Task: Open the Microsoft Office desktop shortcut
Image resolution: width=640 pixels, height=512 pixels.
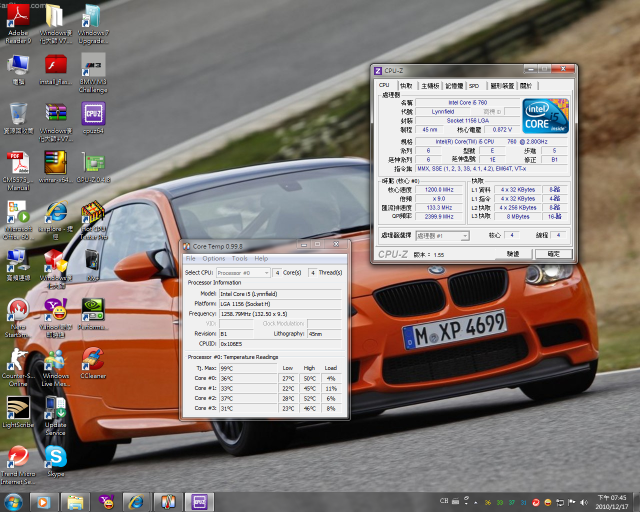Action: [18, 220]
